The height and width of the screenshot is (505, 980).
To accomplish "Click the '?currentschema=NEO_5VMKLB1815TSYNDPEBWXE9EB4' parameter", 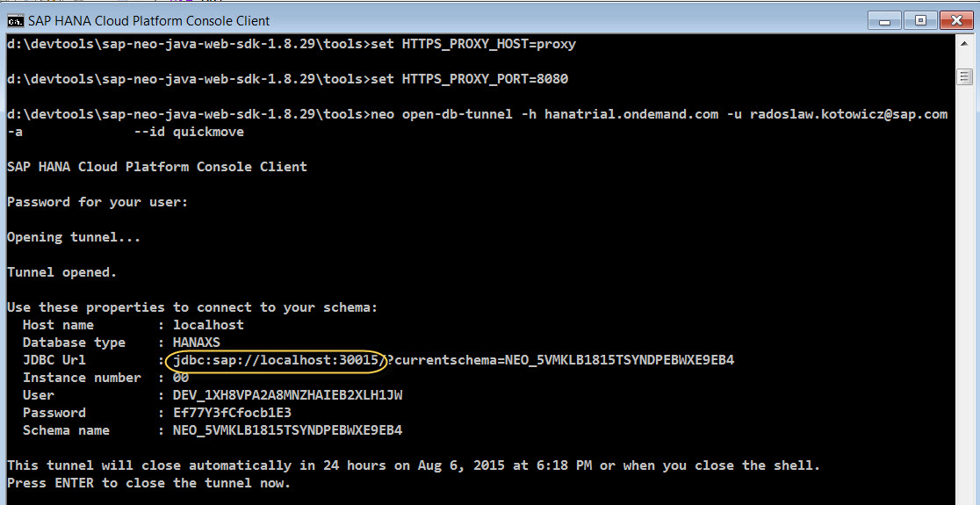I will tap(560, 360).
